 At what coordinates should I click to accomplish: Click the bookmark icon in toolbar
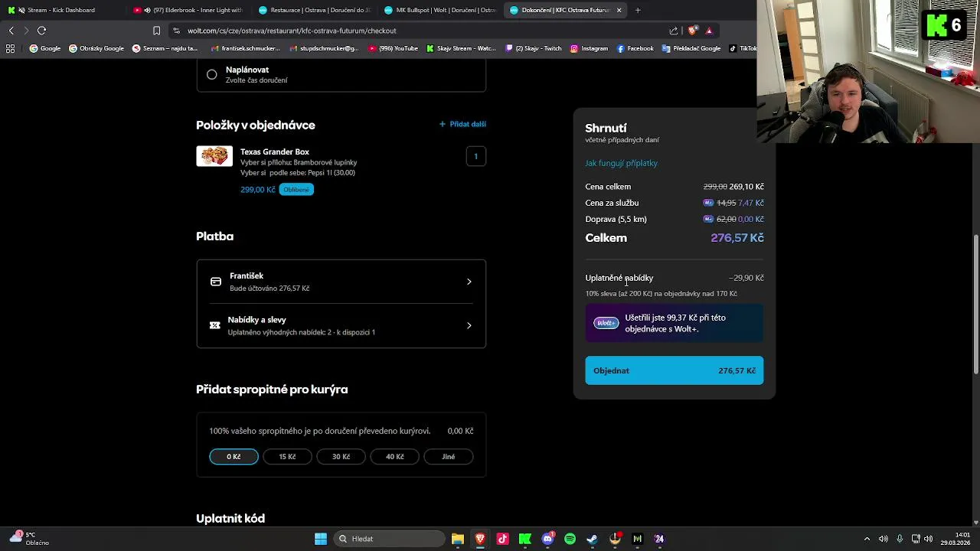(x=156, y=31)
